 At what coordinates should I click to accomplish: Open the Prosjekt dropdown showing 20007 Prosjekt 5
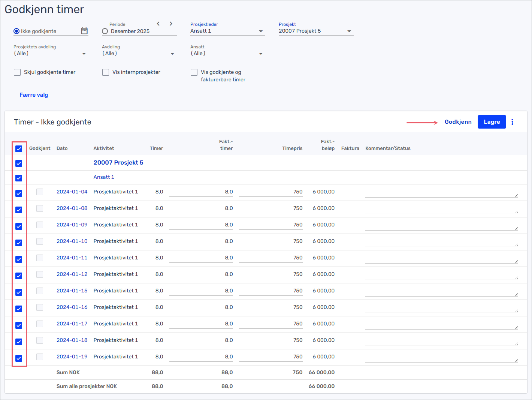(315, 31)
